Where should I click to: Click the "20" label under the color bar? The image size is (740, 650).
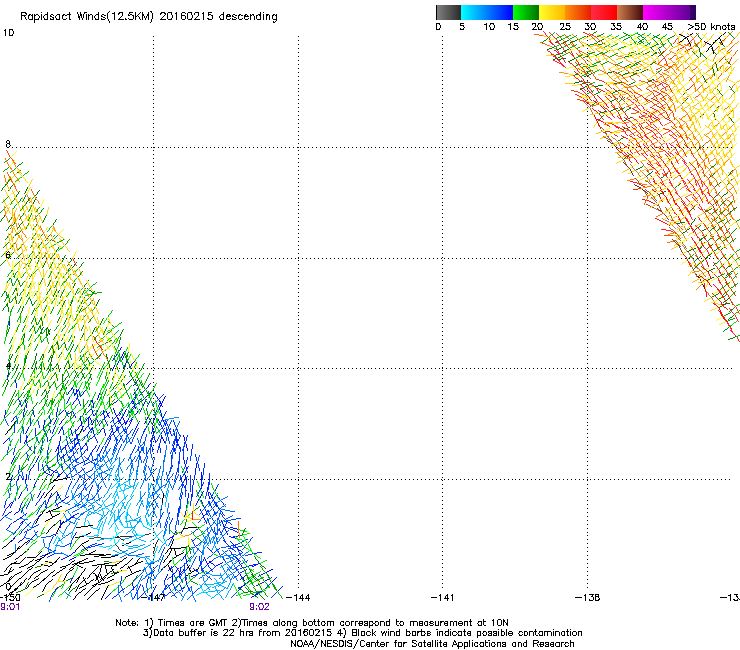(537, 27)
